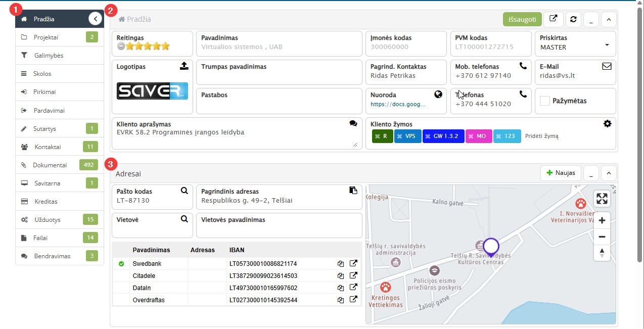This screenshot has height=329, width=644.
Task: Click the logo upload icon
Action: 184,66
